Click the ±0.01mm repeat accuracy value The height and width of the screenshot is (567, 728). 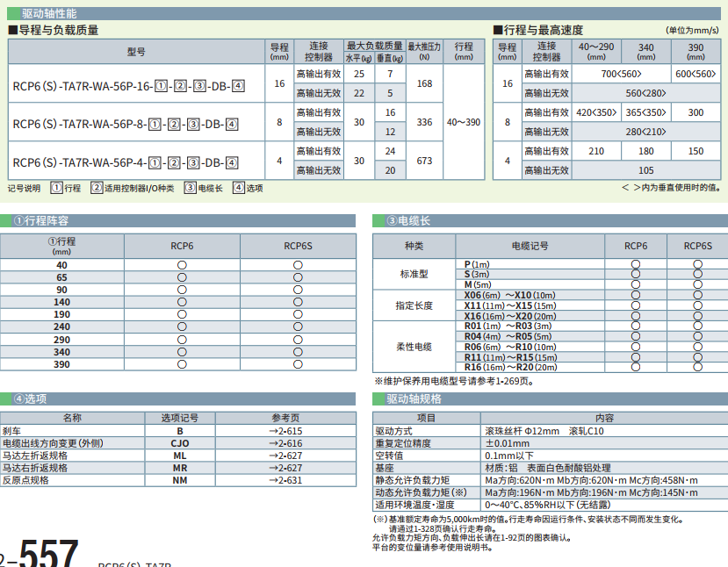[x=507, y=443]
